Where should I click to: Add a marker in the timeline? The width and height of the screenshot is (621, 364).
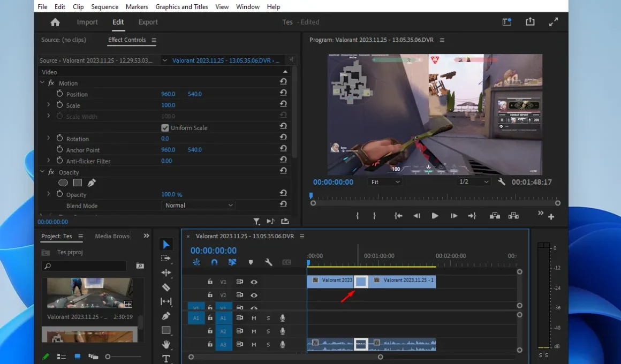pos(251,262)
